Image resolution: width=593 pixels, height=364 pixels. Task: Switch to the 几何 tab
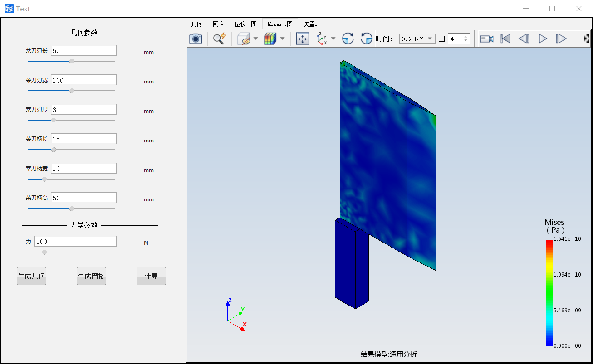click(x=196, y=24)
